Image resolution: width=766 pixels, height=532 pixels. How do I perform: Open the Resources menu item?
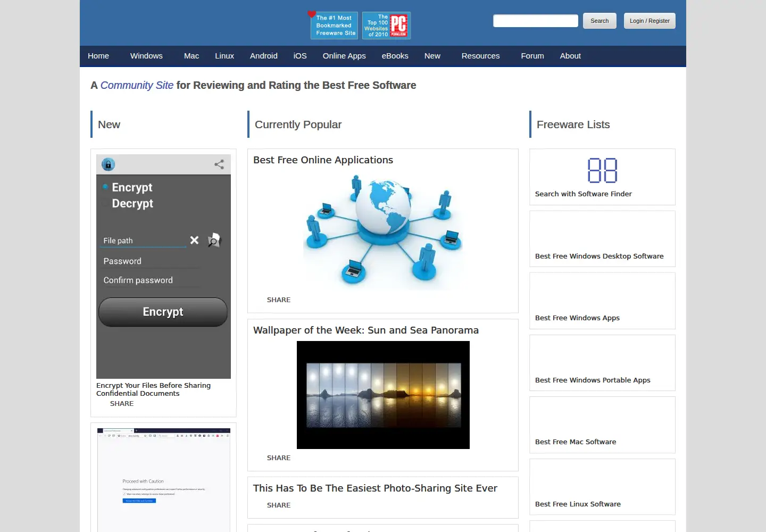pos(481,56)
